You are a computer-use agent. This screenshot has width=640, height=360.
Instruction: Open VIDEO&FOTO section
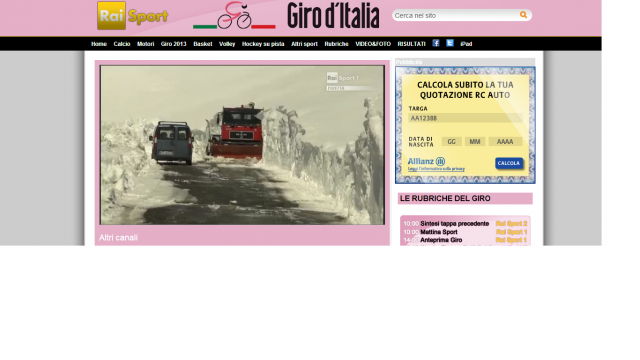point(373,44)
